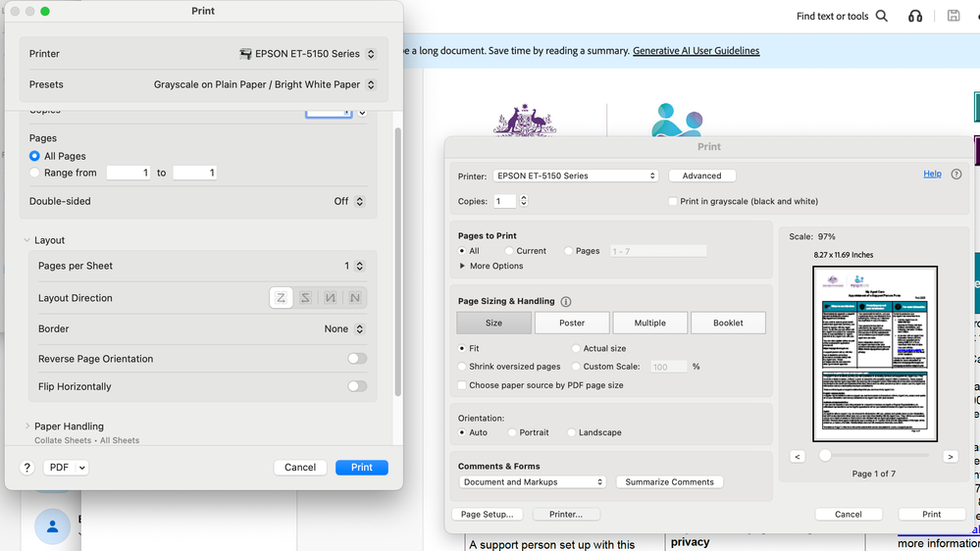Click Cancel in the Acrobat Print dialog
Image resolution: width=980 pixels, height=551 pixels.
pyautogui.click(x=849, y=514)
